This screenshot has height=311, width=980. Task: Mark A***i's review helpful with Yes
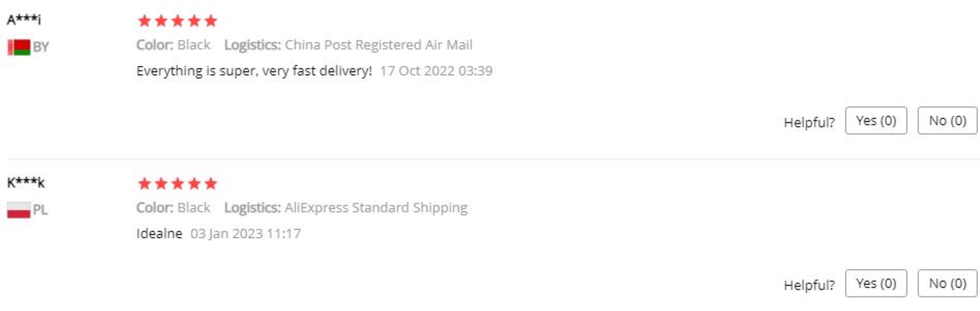click(x=876, y=121)
